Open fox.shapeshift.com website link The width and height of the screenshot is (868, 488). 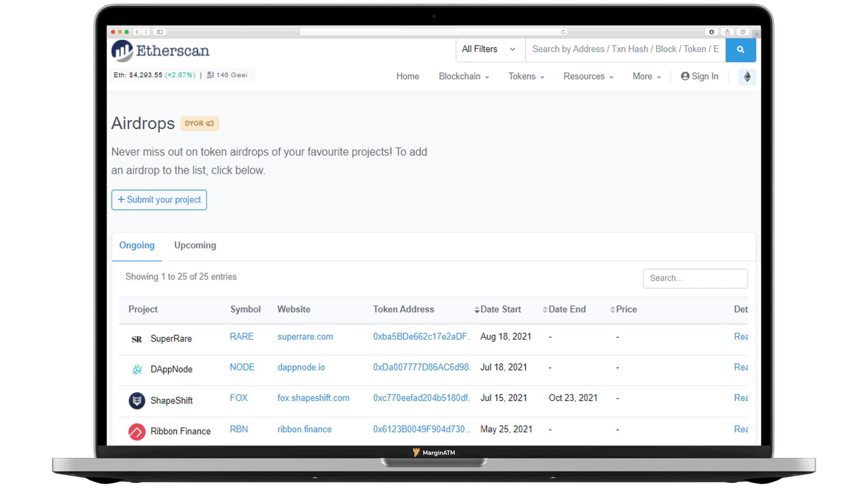pos(313,398)
